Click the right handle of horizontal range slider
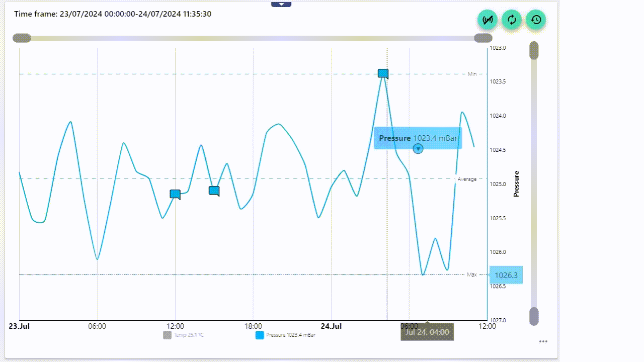 tap(483, 38)
